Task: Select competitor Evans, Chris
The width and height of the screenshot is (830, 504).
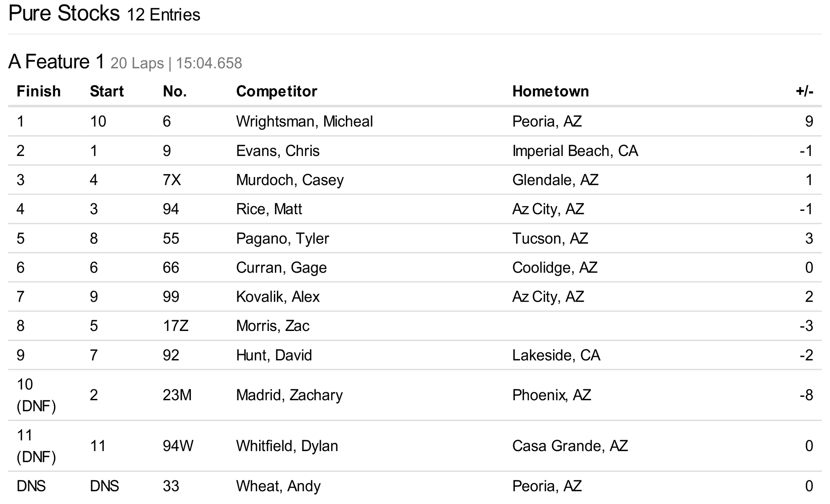Action: pos(278,151)
